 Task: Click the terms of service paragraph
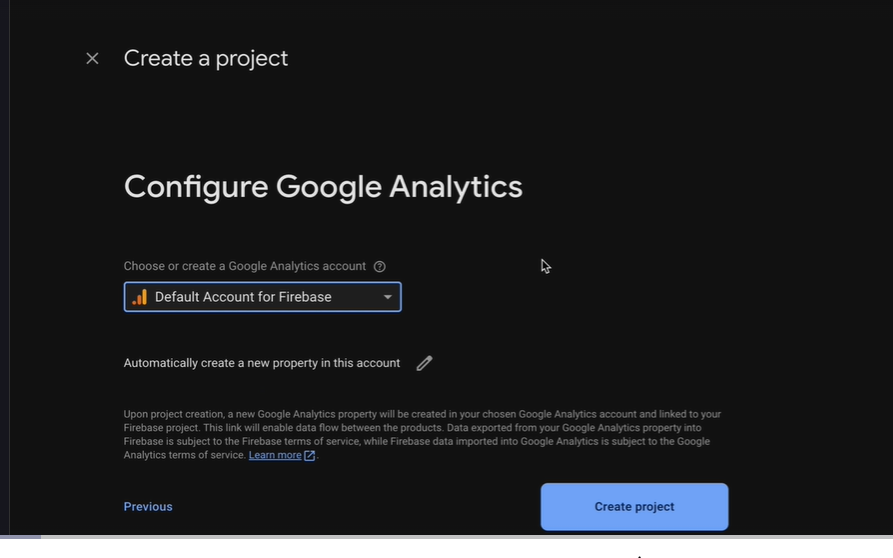(x=422, y=434)
